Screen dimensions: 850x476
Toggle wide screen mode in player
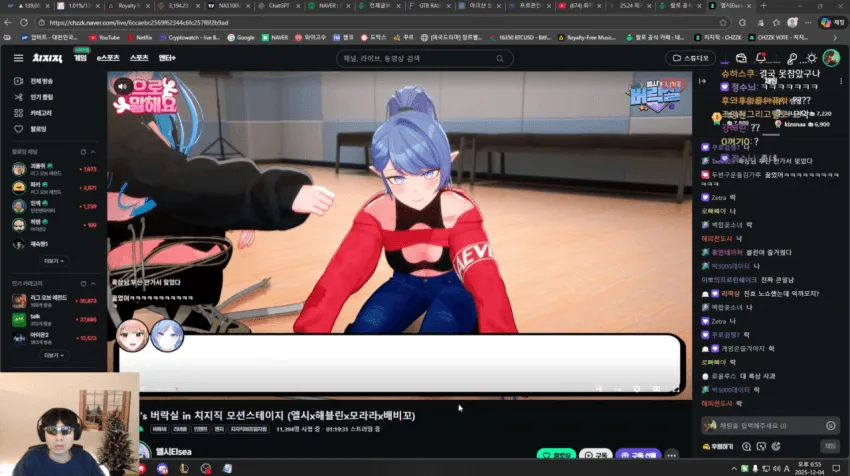pos(656,389)
